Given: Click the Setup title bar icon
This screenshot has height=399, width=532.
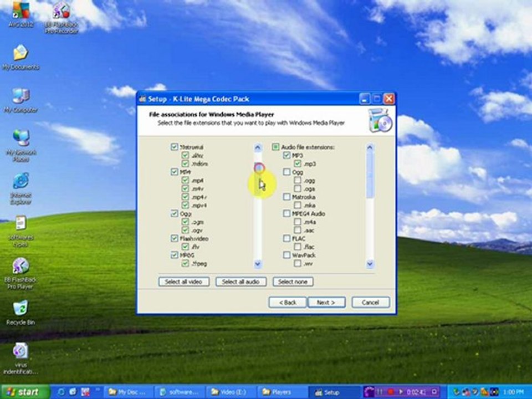Looking at the screenshot, I should pyautogui.click(x=142, y=99).
